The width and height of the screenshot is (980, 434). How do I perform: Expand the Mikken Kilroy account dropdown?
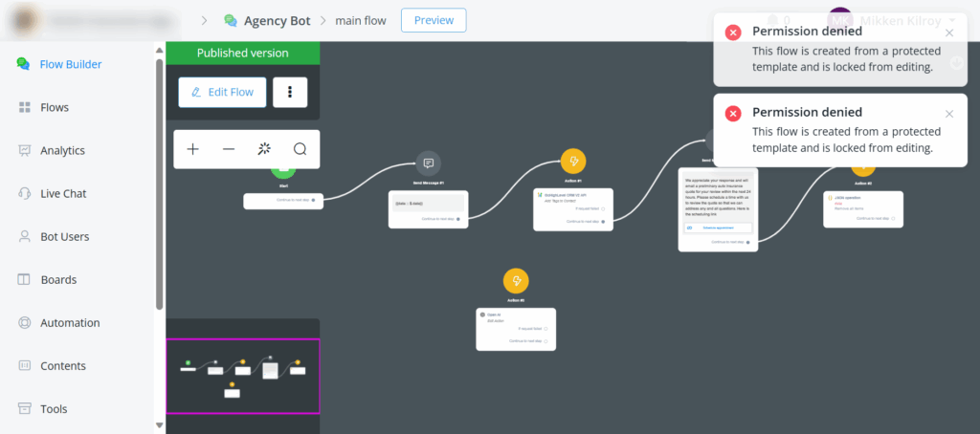pos(953,20)
